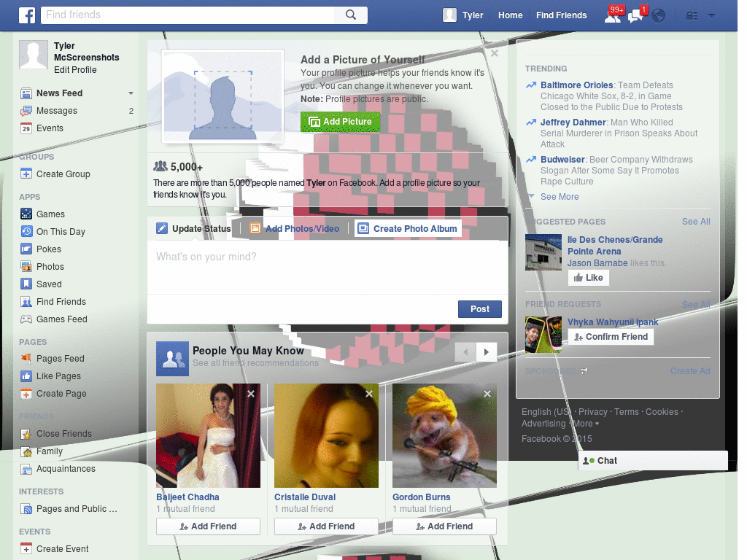Click Edit Profile link
Screen dimensions: 747x560
coord(75,69)
